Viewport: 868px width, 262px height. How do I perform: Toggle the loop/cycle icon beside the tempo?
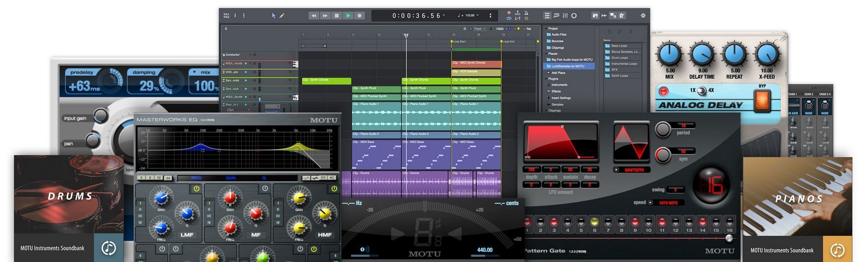click(x=509, y=18)
